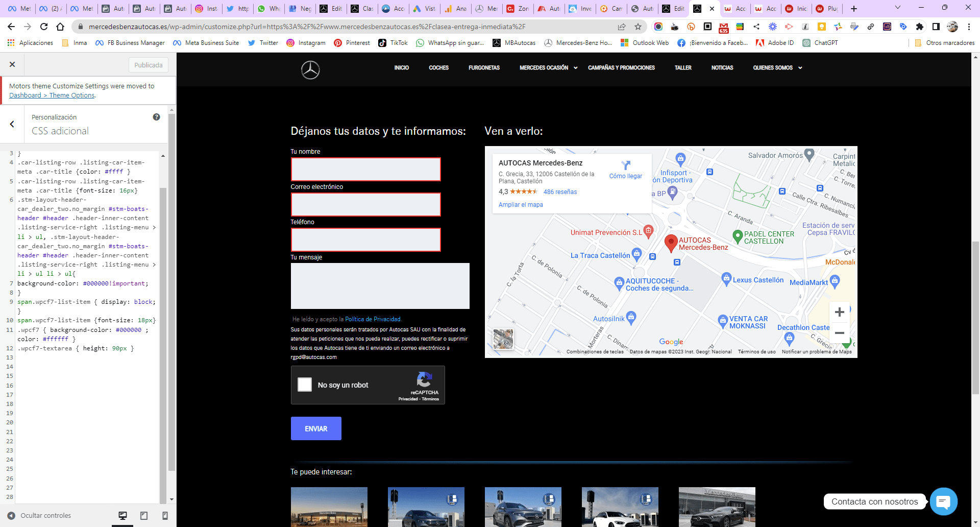Screen dimensions: 980x527
Task: Open Pinterest bookmark
Action: click(x=352, y=43)
